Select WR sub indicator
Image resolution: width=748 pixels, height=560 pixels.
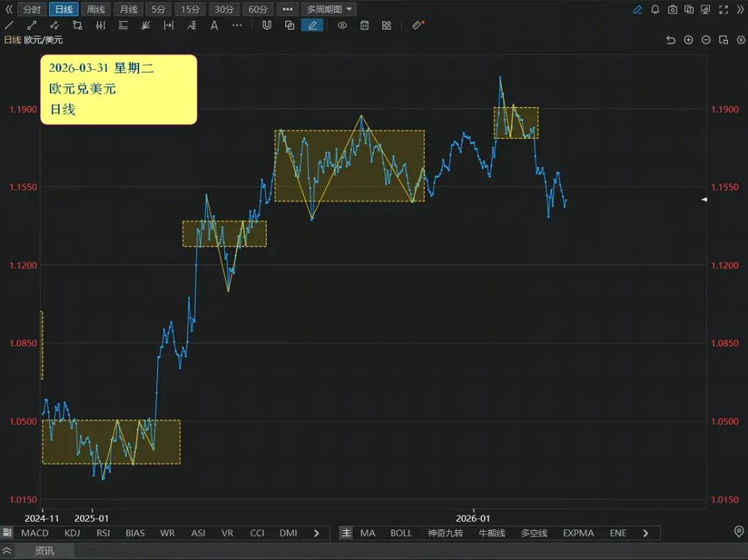point(168,533)
